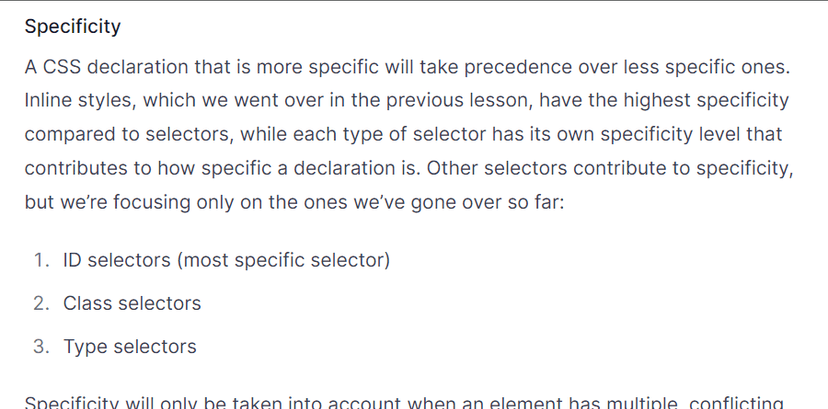
Task: Select the Type selectors list item
Action: 130,347
